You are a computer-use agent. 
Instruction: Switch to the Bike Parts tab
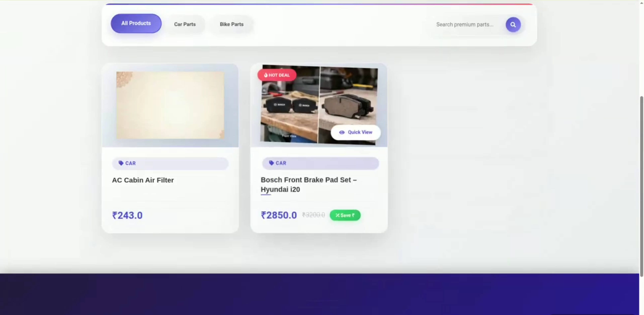pos(231,24)
